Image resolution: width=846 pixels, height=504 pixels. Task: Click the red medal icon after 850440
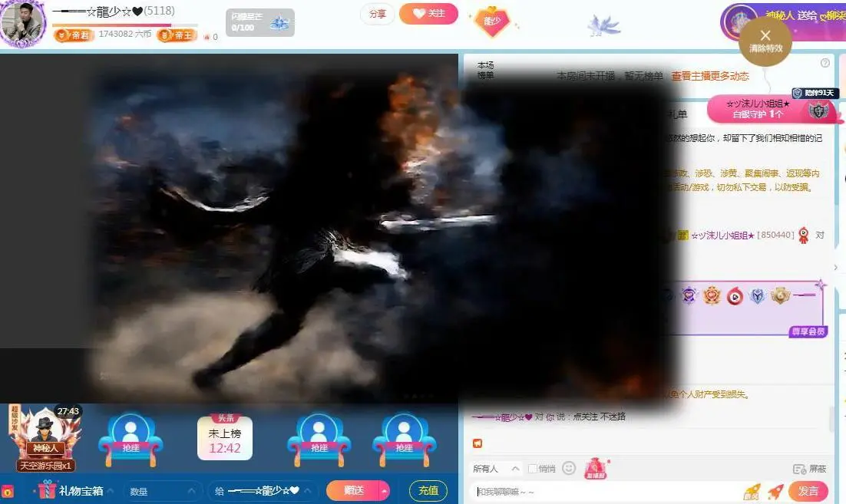pyautogui.click(x=803, y=235)
